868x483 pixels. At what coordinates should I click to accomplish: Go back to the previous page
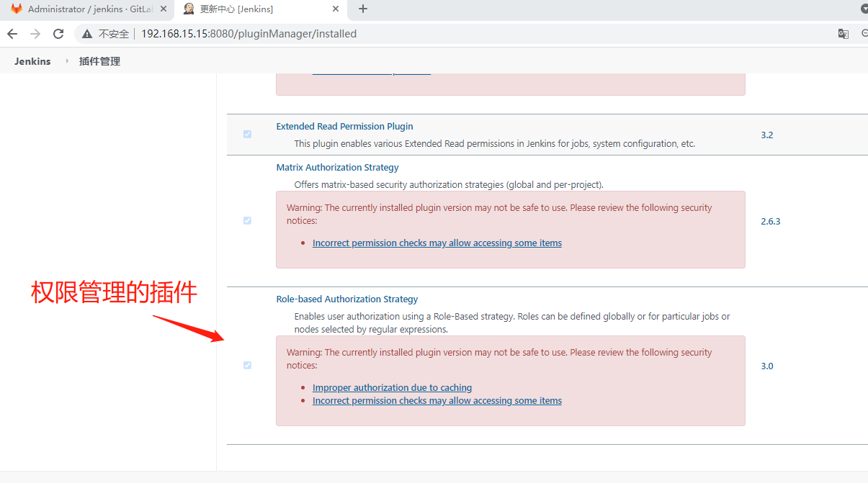[12, 34]
